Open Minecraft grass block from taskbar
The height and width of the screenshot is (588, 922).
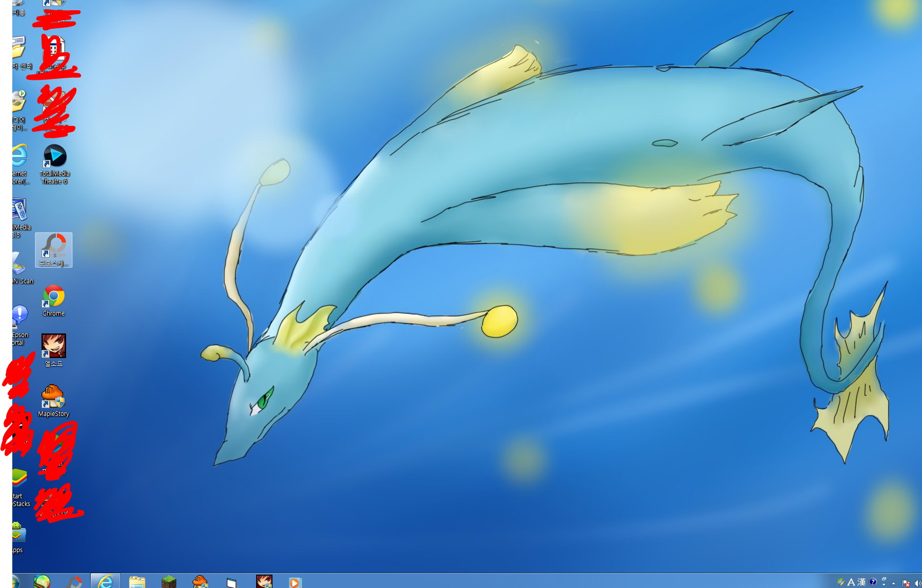pyautogui.click(x=169, y=582)
